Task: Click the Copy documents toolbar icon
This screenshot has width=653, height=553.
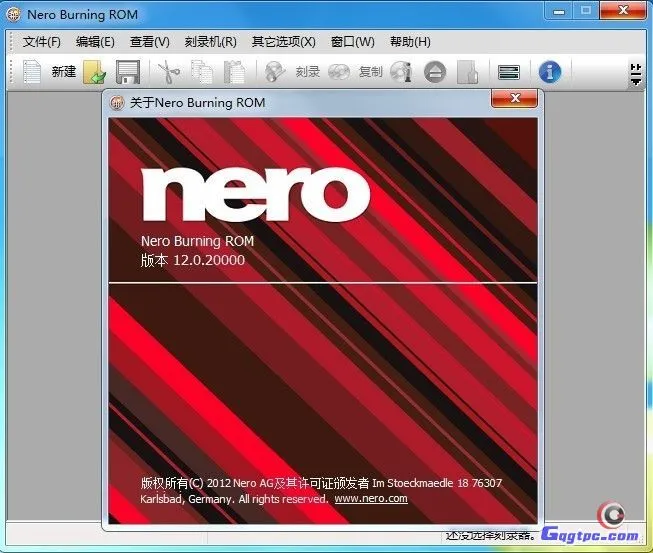Action: point(201,72)
